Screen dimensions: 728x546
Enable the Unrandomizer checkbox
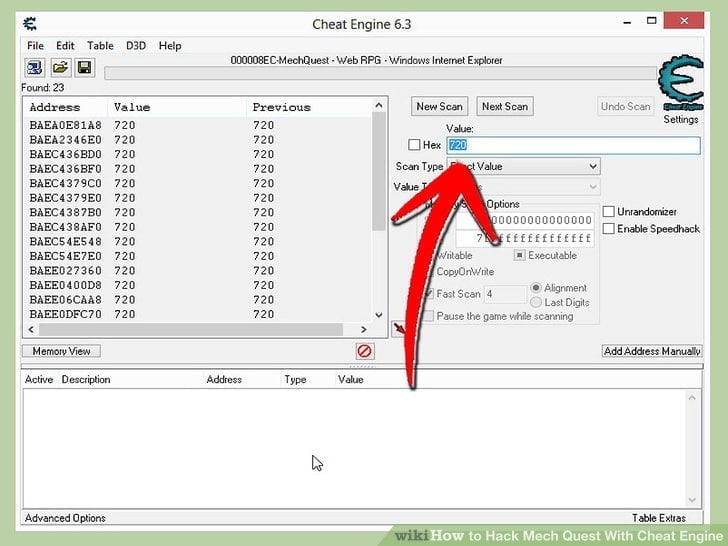pyautogui.click(x=609, y=212)
